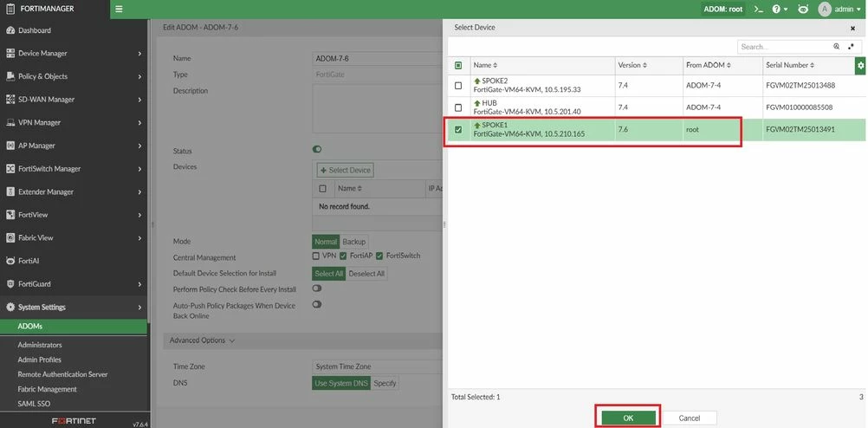Enable VPN central management checkbox
The height and width of the screenshot is (428, 868).
click(x=316, y=256)
